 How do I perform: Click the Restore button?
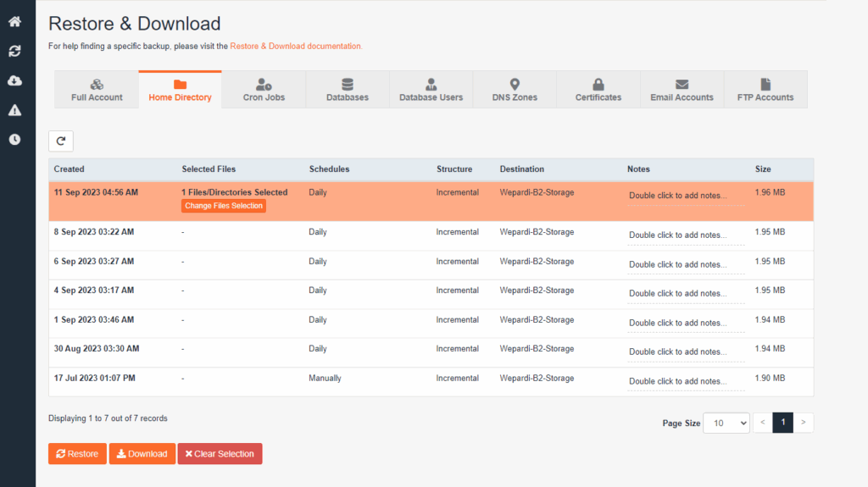(x=77, y=454)
